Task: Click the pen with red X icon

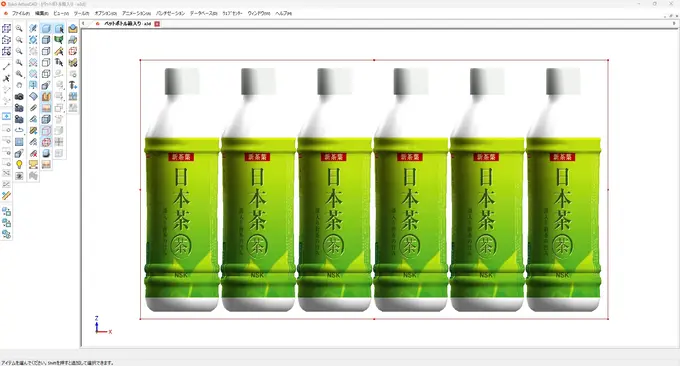Action: [x=33, y=153]
